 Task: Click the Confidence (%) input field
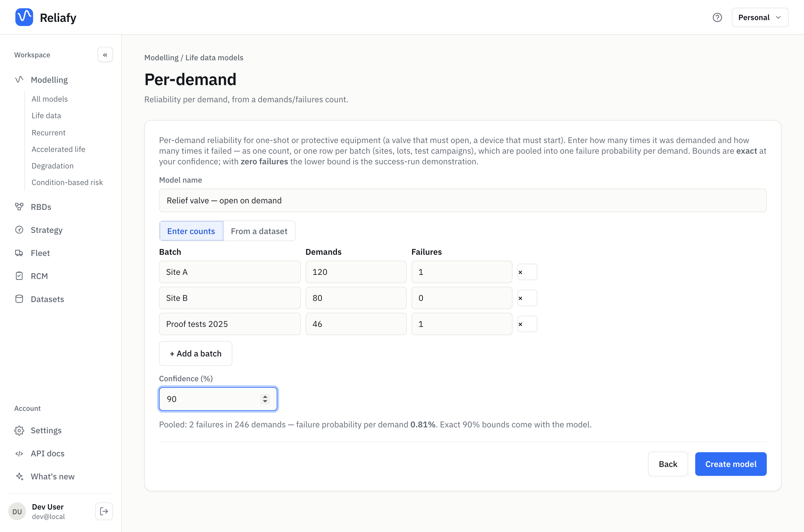tap(218, 399)
